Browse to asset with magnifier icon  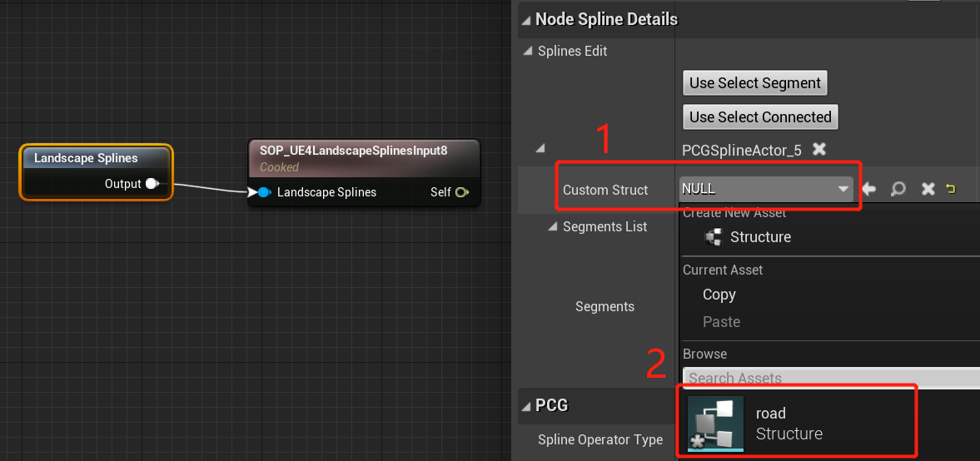tap(898, 190)
